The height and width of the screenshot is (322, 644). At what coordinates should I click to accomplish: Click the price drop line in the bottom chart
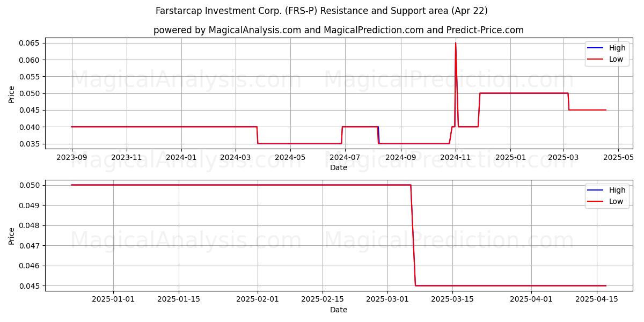[413, 235]
